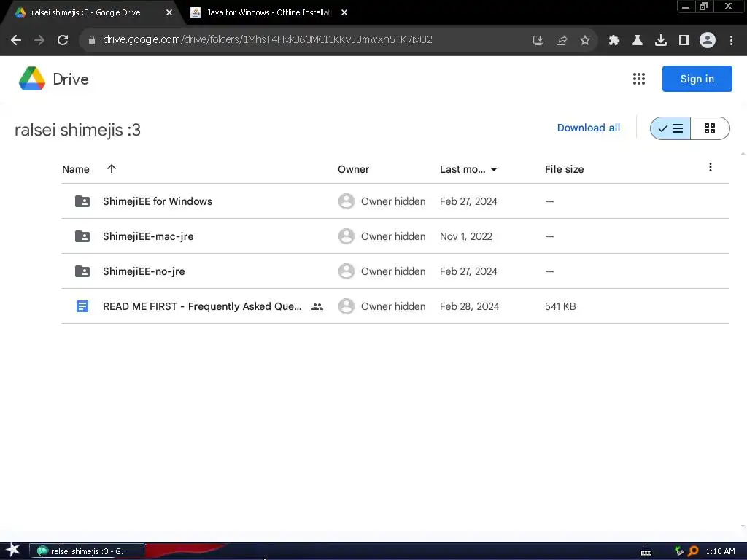Click the install app icon in address bar
Image resolution: width=747 pixels, height=560 pixels.
pyautogui.click(x=538, y=40)
